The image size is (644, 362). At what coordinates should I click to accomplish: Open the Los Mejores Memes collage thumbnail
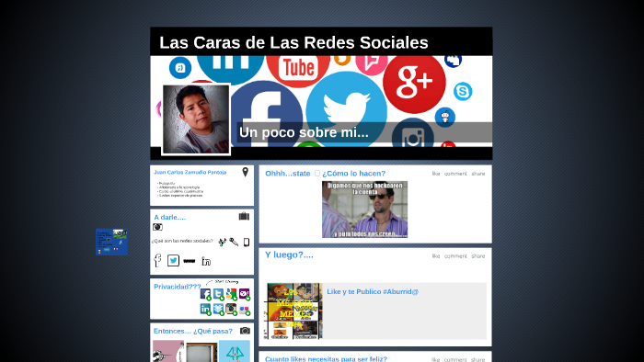coord(293,311)
